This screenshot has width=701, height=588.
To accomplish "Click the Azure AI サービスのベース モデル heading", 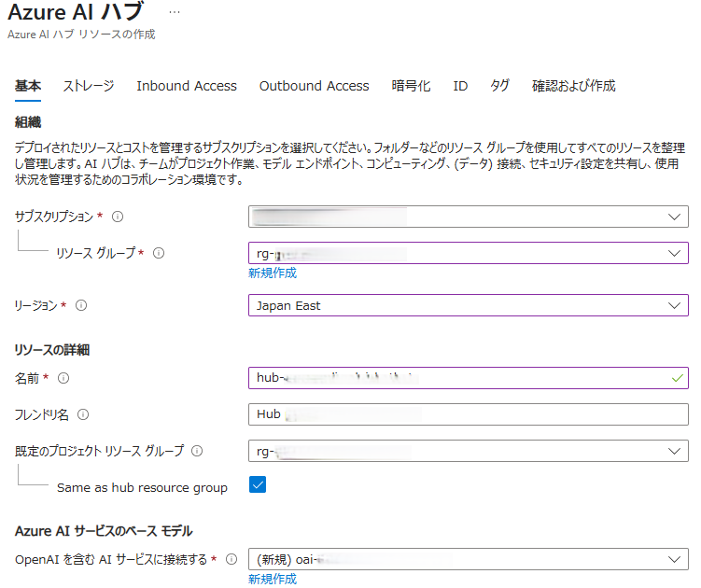I will 104,531.
